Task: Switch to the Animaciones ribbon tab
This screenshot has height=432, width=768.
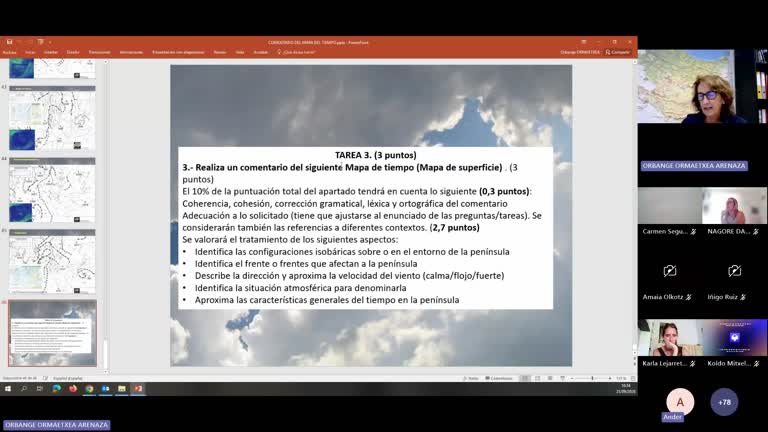Action: point(131,52)
